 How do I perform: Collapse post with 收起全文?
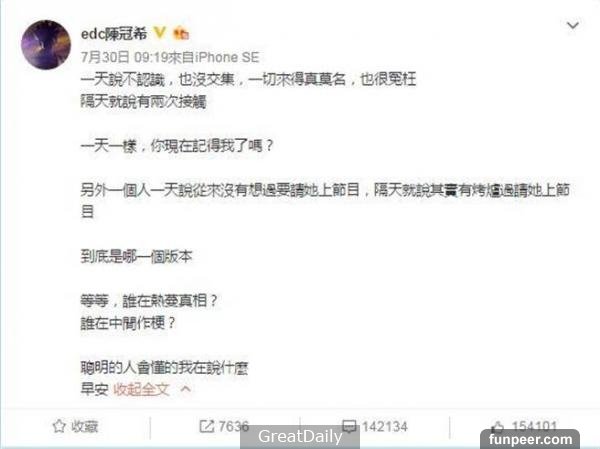point(141,390)
